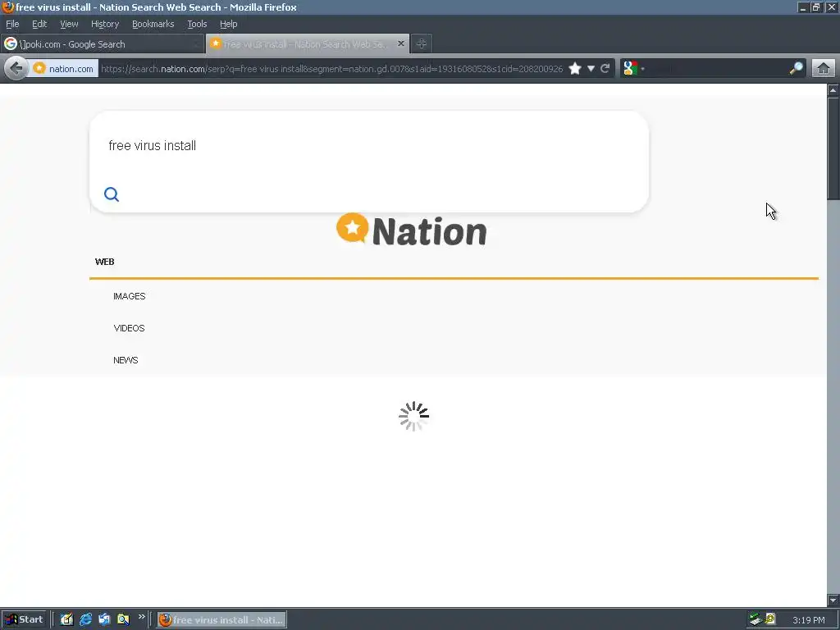The width and height of the screenshot is (840, 630).
Task: Click the Nation search query box
Action: pos(370,146)
